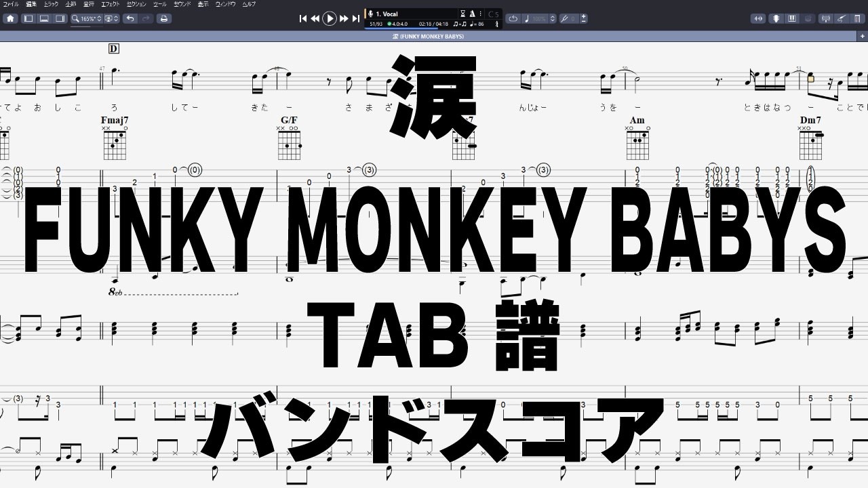Click the section marker D
Image resolution: width=868 pixels, height=488 pixels.
tap(113, 48)
